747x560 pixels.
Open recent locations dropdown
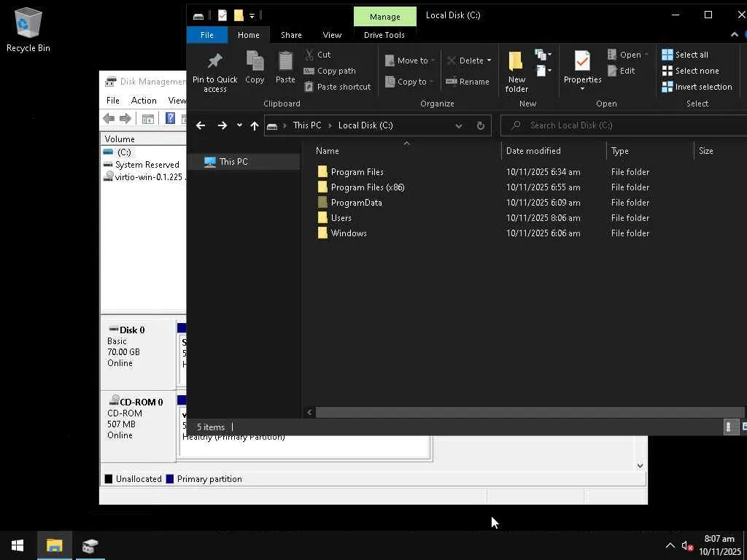click(239, 125)
